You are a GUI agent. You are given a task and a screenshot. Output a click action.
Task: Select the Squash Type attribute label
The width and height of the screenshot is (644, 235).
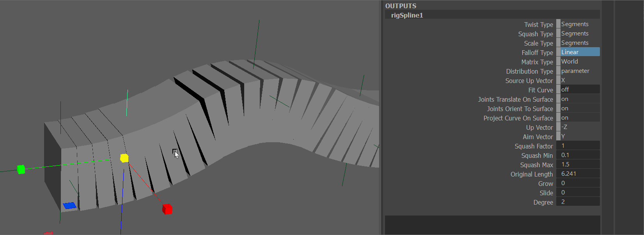(536, 34)
